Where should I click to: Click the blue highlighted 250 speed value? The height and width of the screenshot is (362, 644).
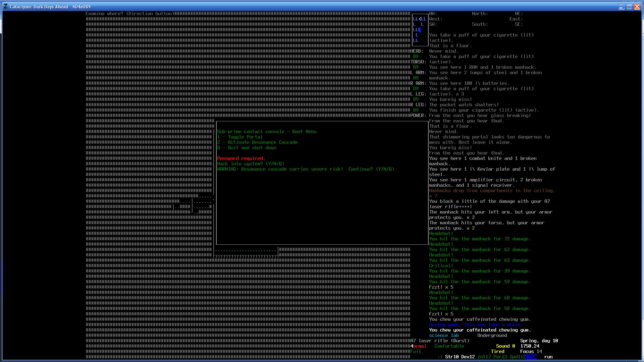coord(531,357)
